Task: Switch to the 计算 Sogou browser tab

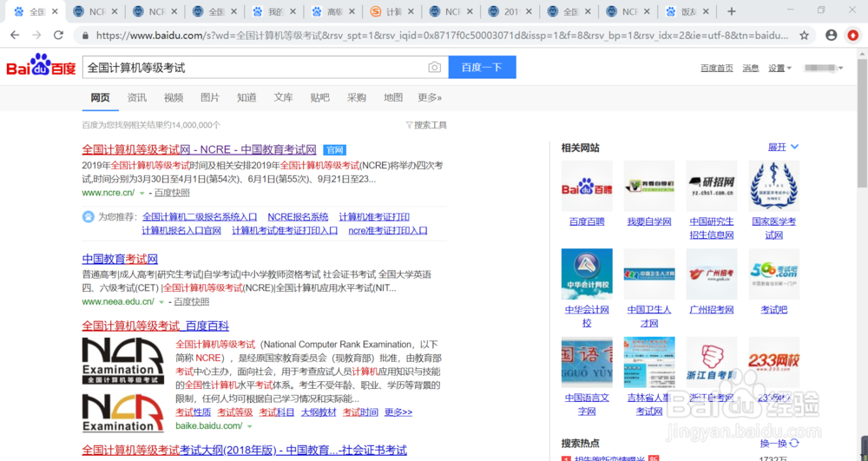Action: pos(392,11)
